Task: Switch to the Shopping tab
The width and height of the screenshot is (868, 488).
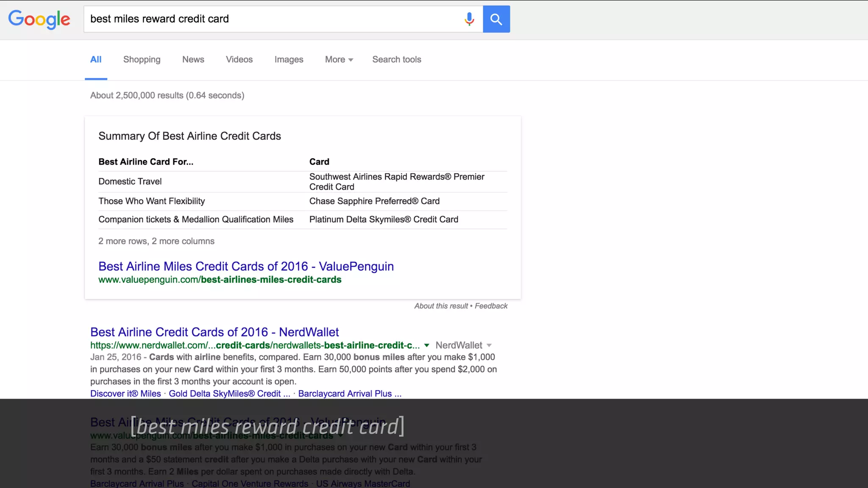Action: (142, 60)
